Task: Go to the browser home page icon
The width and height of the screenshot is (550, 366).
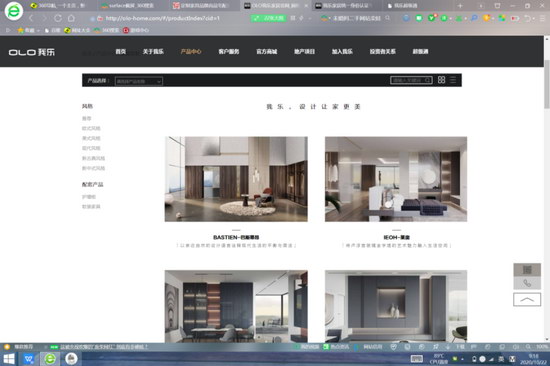Action: [x=71, y=18]
